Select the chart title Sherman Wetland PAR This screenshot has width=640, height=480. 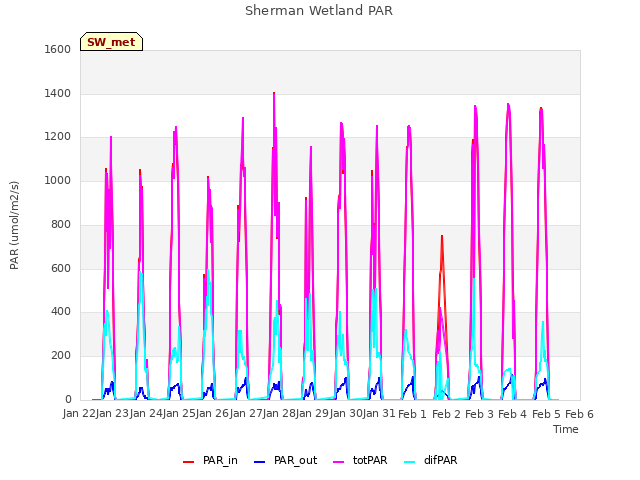pos(319,11)
